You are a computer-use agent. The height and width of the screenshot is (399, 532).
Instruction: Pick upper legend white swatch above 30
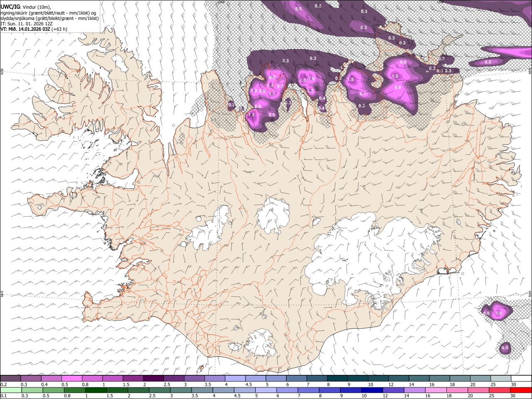pos(522,378)
